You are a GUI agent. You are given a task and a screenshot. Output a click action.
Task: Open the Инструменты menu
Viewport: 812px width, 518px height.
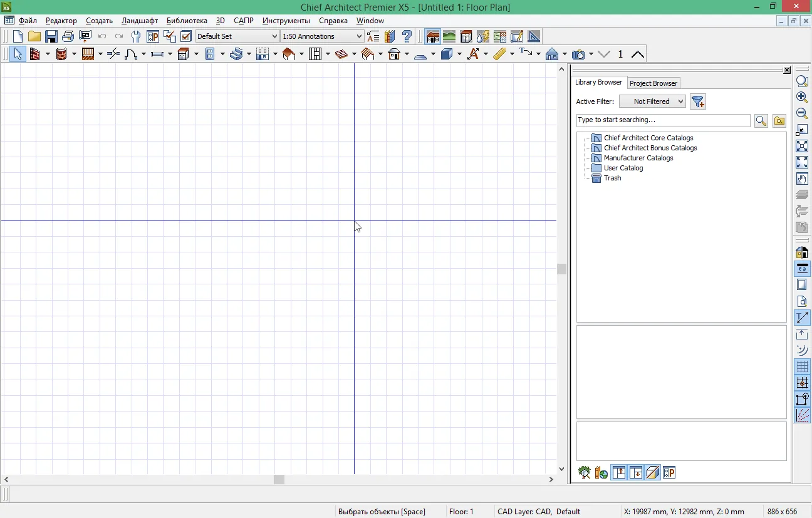click(286, 21)
